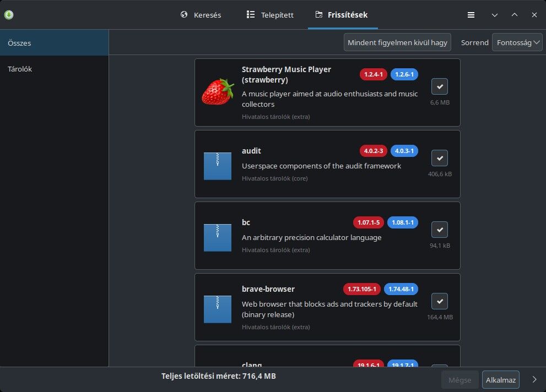Click bc old version badge 1.07.1-5
Viewport: 546px width, 392px height.
click(369, 222)
